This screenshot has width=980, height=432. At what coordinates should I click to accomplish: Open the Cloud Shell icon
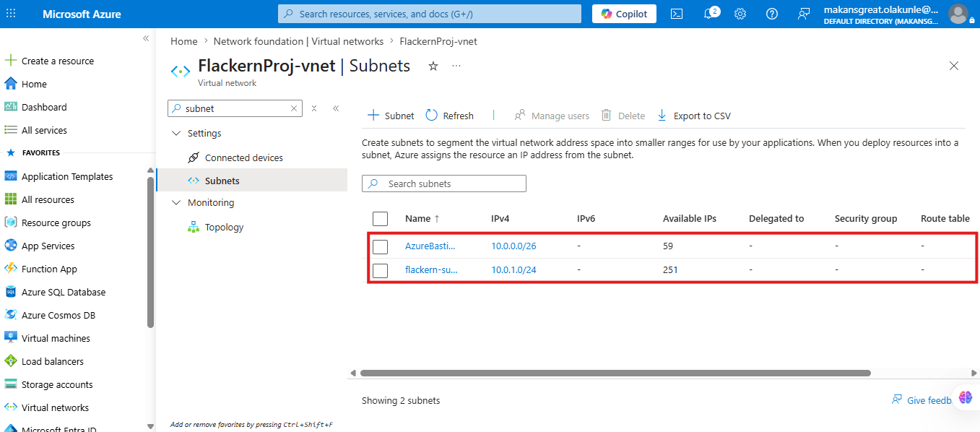coord(677,14)
